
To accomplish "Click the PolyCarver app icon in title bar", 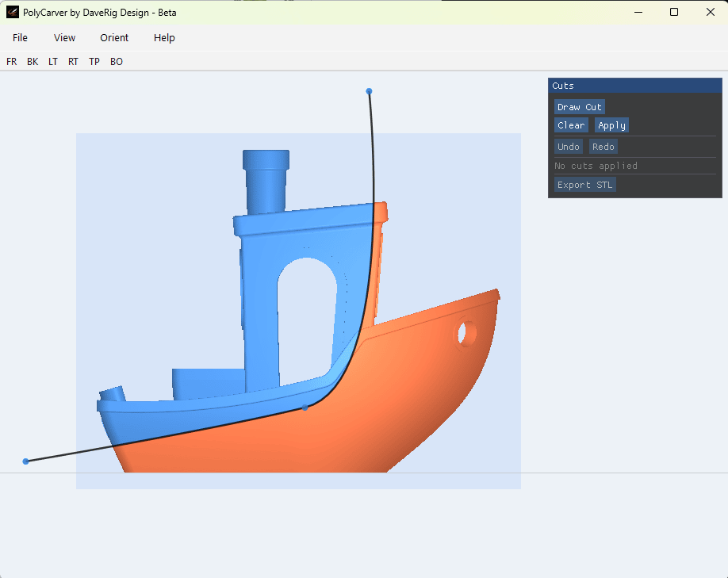I will [13, 12].
